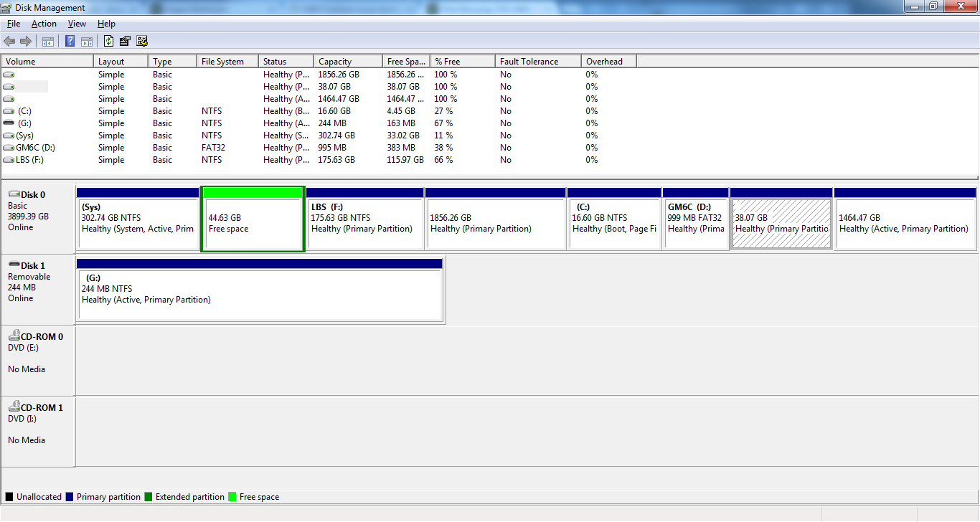Select the (C:) 16.60 GB partition block

(614, 219)
